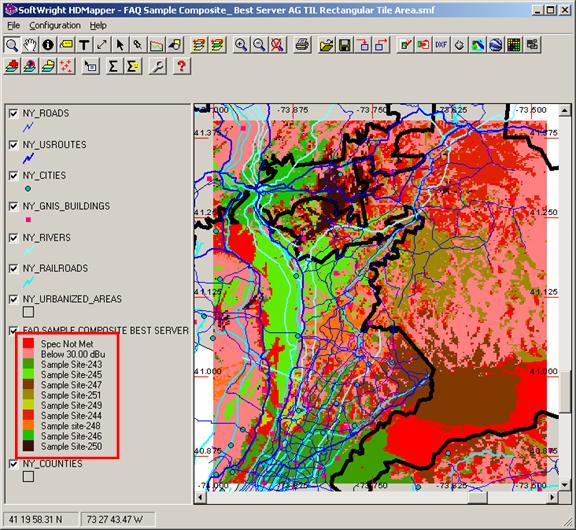
Task: Click the map scroll left arrow
Action: point(200,498)
